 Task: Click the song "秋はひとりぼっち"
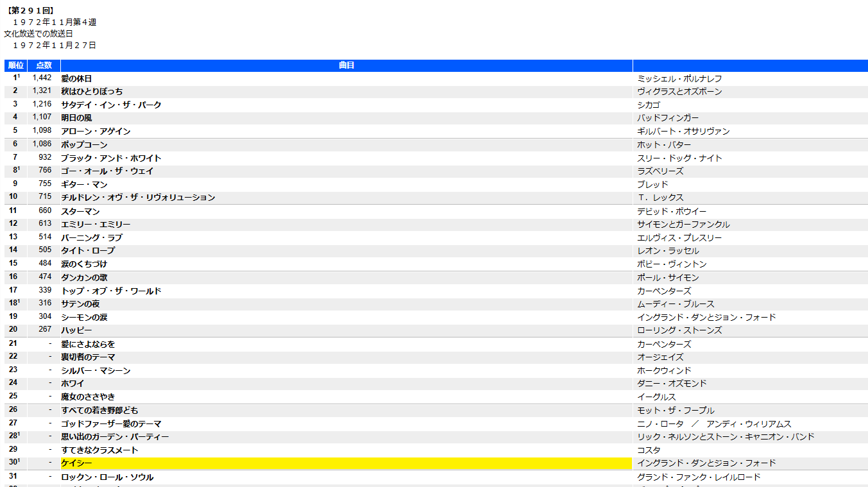[x=92, y=92]
